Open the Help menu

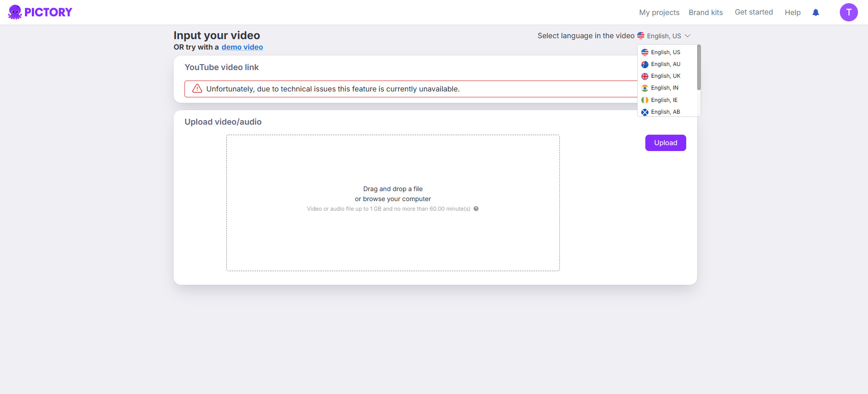793,12
